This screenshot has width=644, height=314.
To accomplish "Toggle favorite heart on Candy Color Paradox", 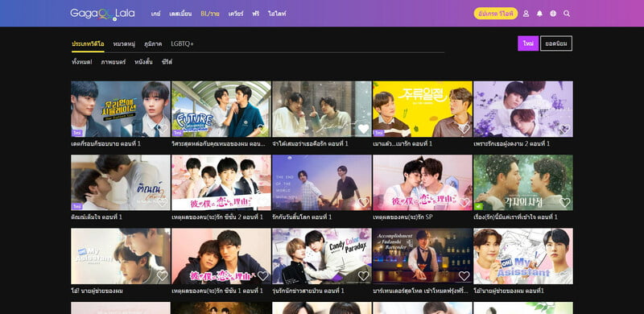I will 364,276.
